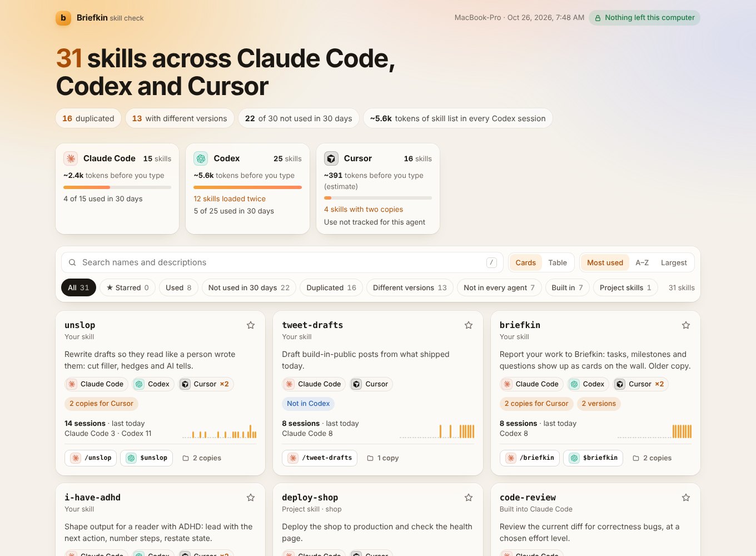Click 12 skills loaded twice link
This screenshot has height=556, width=756.
click(230, 198)
